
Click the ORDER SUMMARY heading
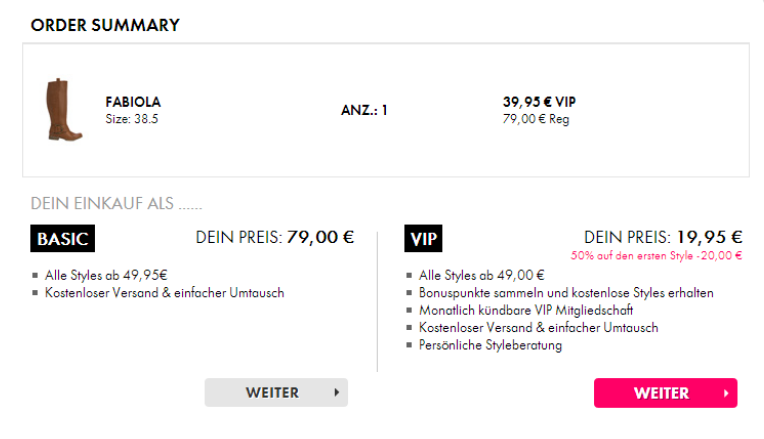[x=105, y=25]
